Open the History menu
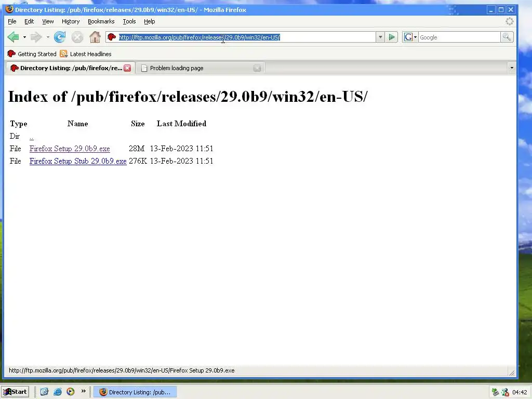Screen dimensions: 532x399 (71, 21)
